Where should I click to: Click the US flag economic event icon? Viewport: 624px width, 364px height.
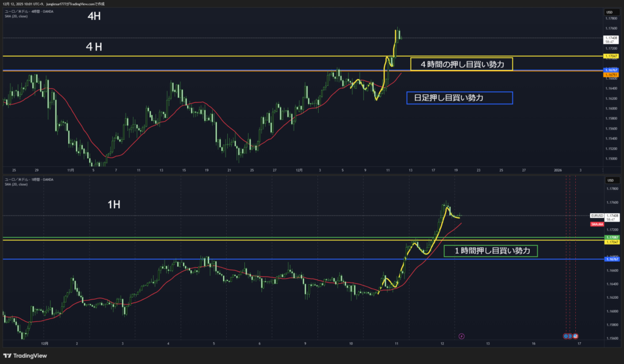[576, 335]
